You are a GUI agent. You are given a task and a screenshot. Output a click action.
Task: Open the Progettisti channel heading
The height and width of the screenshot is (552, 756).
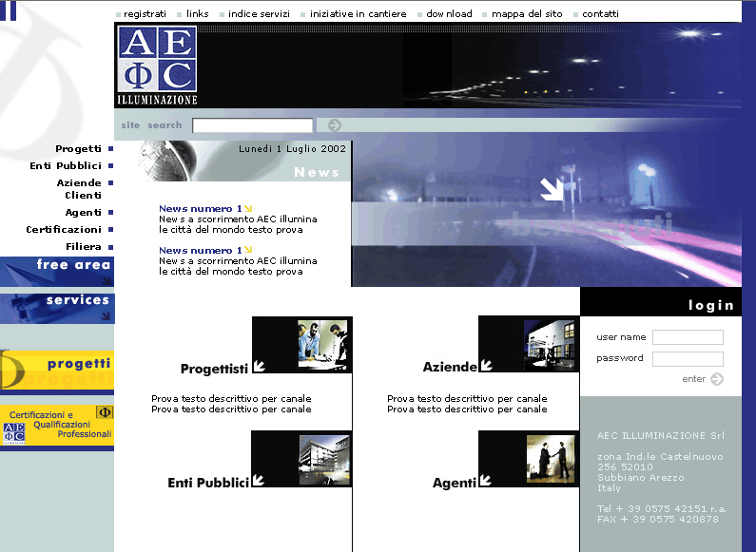tap(214, 369)
